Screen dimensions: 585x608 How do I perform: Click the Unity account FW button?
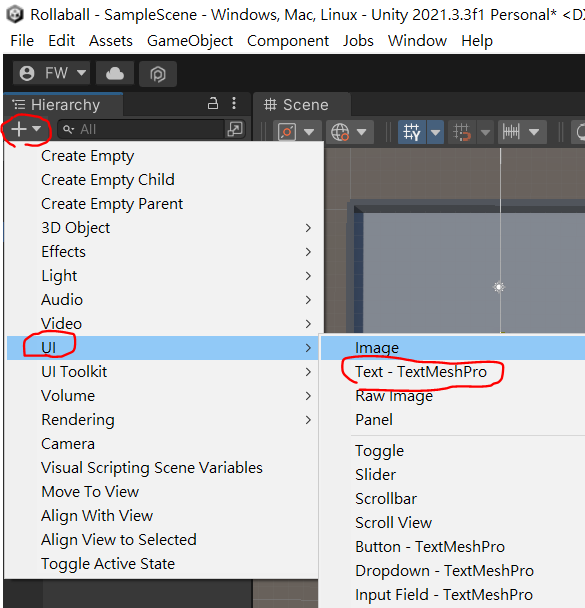pos(52,73)
